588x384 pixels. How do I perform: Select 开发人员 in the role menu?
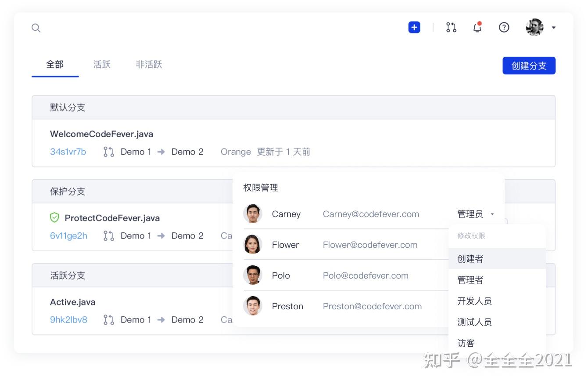(x=497, y=301)
